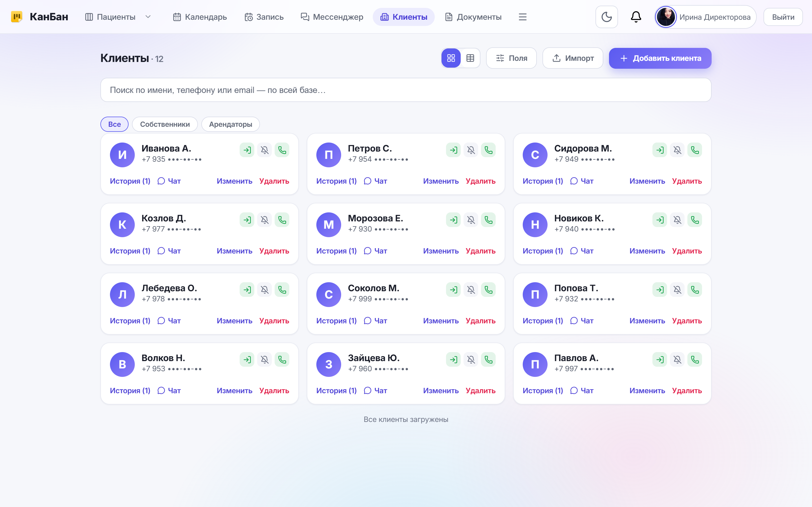Viewport: 812px width, 507px height.
Task: Open chat with Морозова Е.
Action: pyautogui.click(x=375, y=251)
